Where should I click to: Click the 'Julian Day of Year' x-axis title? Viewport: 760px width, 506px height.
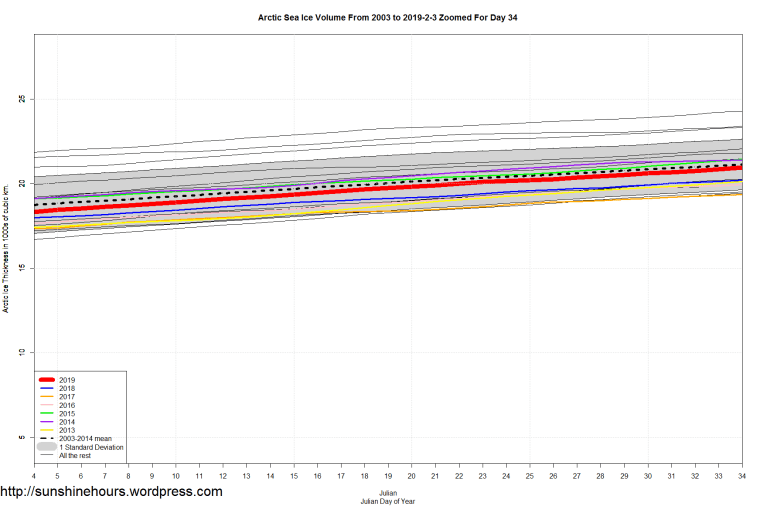click(388, 501)
